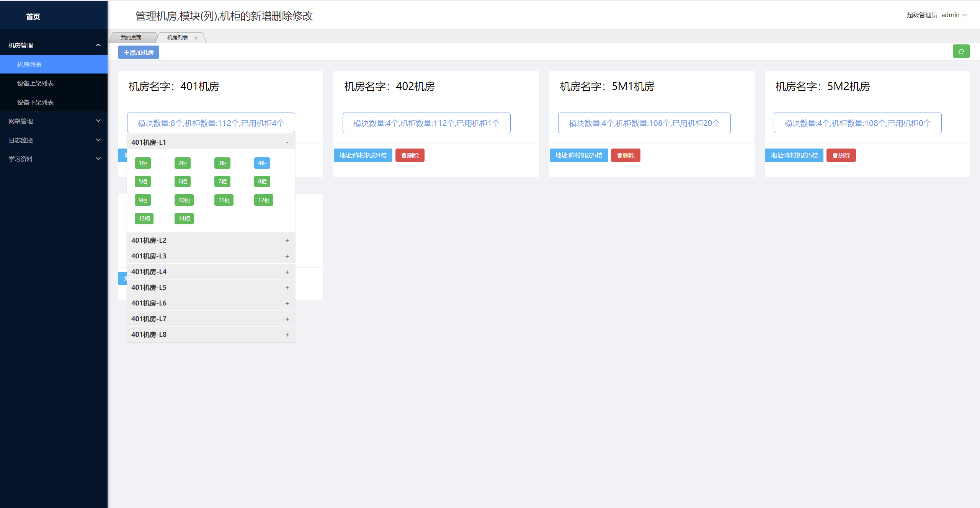Click the green refresh icon button
Image resolution: width=980 pixels, height=508 pixels.
[961, 51]
